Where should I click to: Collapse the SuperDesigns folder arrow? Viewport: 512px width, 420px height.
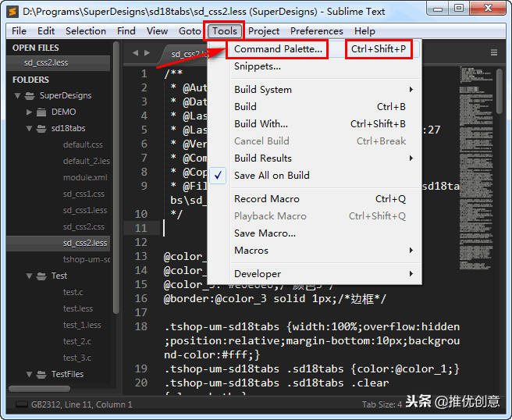[18, 96]
